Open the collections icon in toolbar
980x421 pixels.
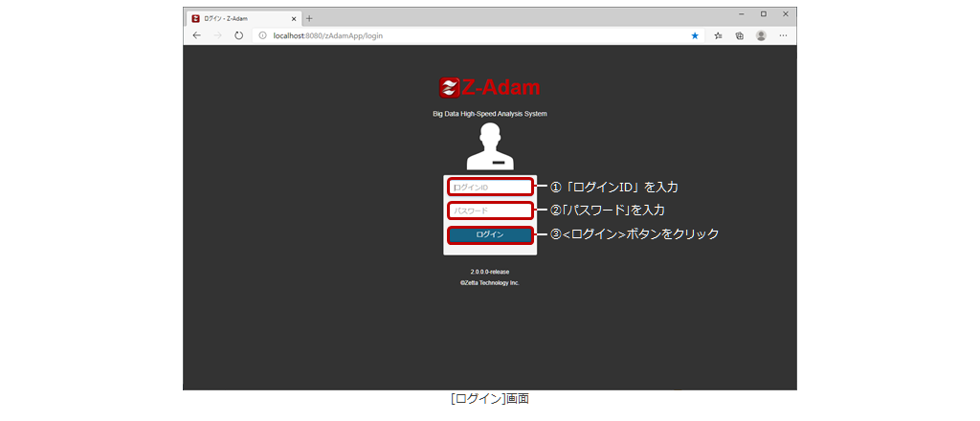click(x=740, y=35)
